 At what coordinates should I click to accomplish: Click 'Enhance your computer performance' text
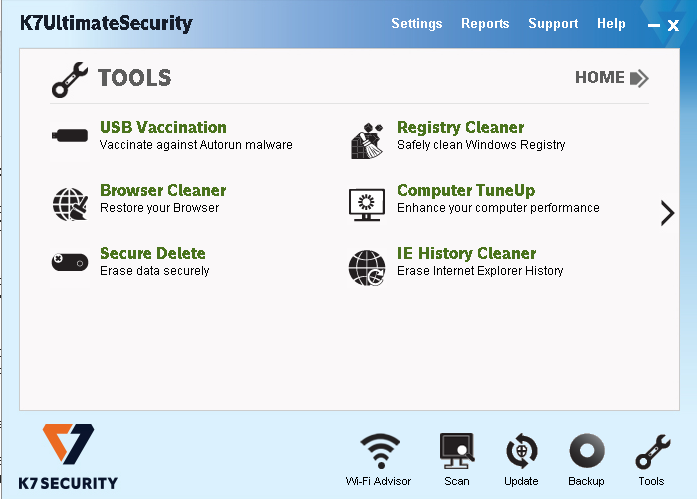click(498, 208)
